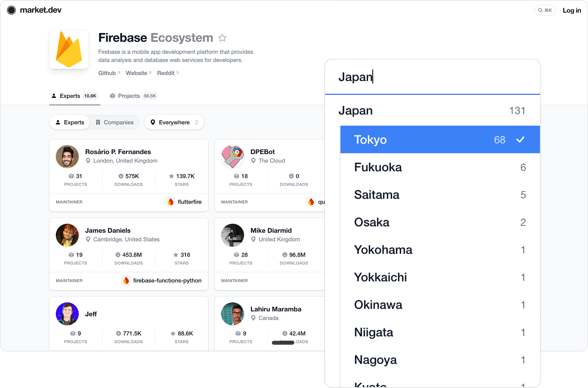Open the Everywhere location dropdown
The width and height of the screenshot is (588, 388).
tap(174, 122)
